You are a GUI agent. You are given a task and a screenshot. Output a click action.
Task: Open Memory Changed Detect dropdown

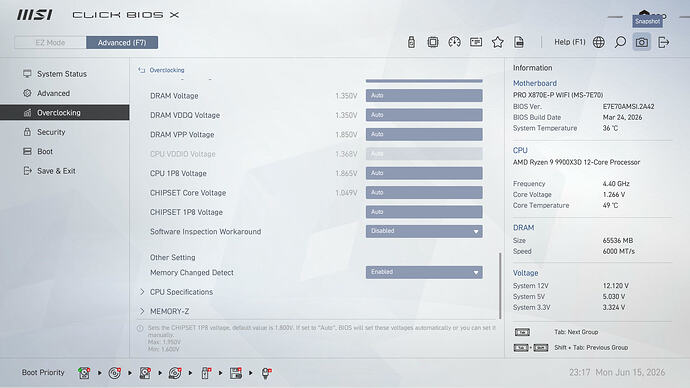click(424, 272)
